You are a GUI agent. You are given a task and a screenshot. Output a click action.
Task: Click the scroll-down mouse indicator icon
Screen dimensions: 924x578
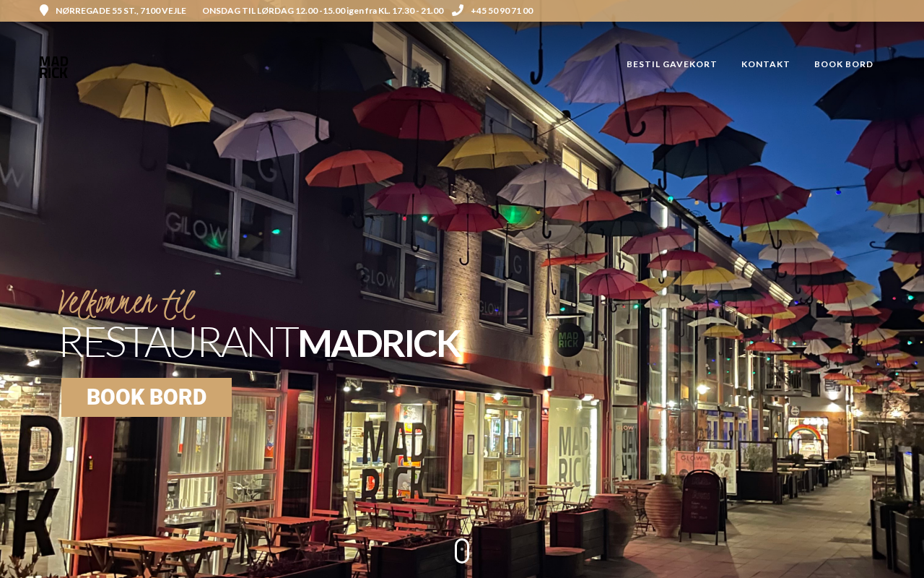tap(462, 551)
